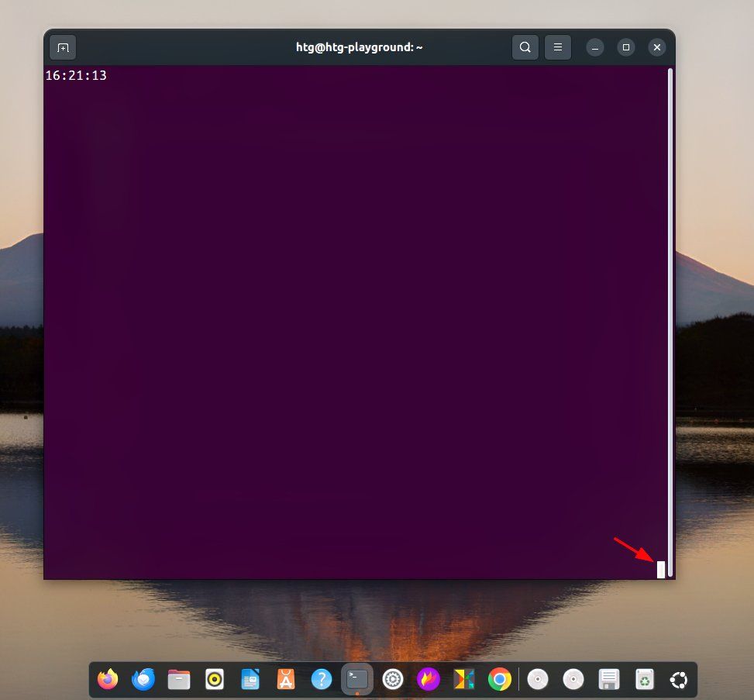Open the terminal search tool

point(525,47)
